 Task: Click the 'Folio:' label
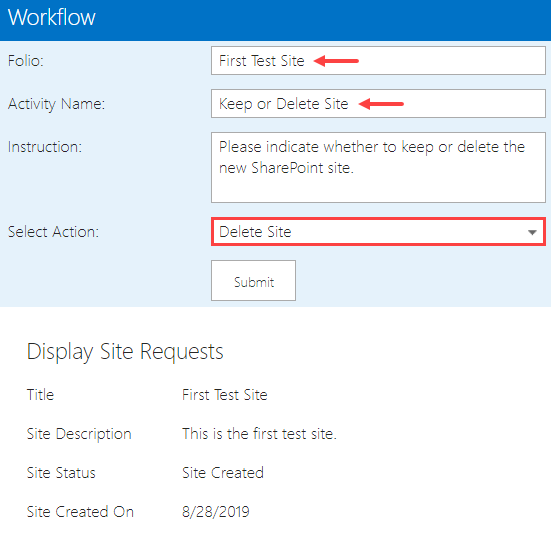[26, 60]
